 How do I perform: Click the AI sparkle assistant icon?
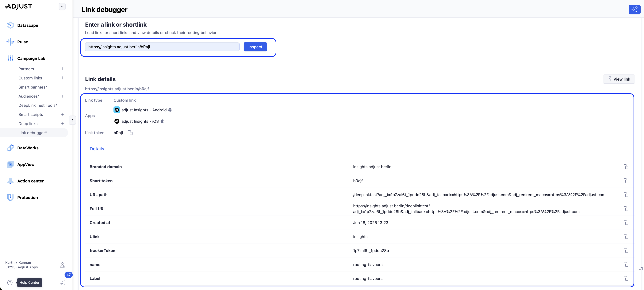634,10
